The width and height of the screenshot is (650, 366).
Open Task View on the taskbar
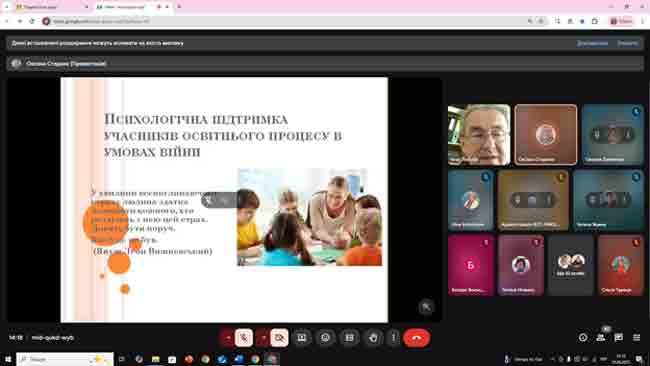pyautogui.click(x=121, y=359)
